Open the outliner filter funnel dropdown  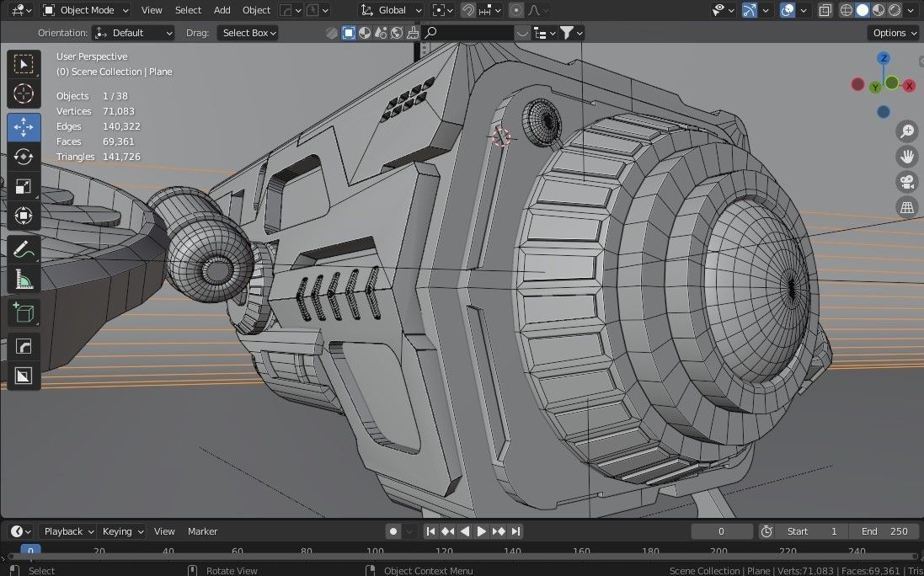click(571, 33)
